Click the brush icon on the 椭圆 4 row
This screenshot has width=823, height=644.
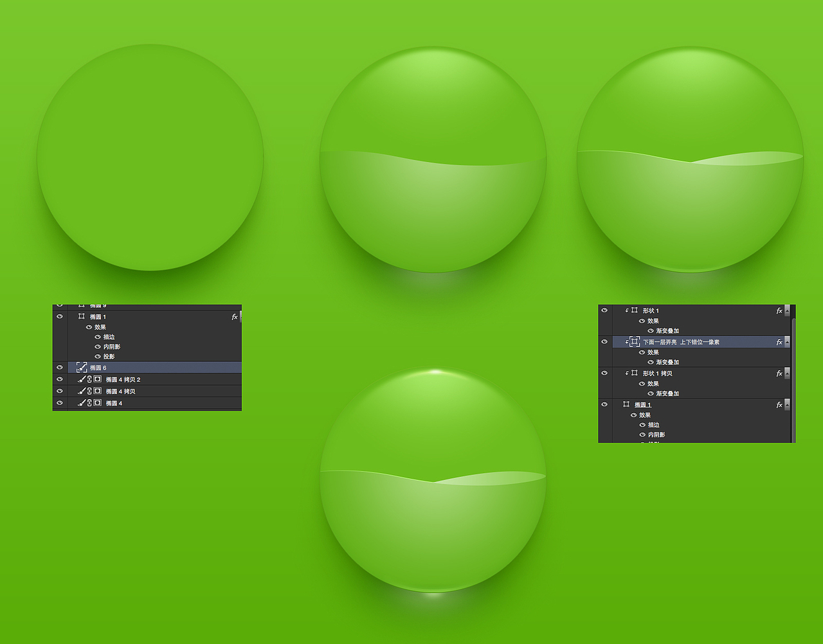(x=82, y=402)
